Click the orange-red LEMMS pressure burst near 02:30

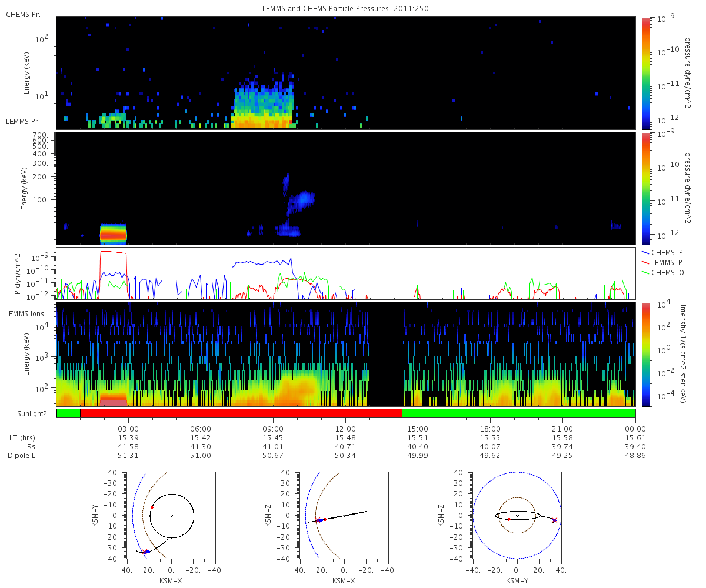113,233
